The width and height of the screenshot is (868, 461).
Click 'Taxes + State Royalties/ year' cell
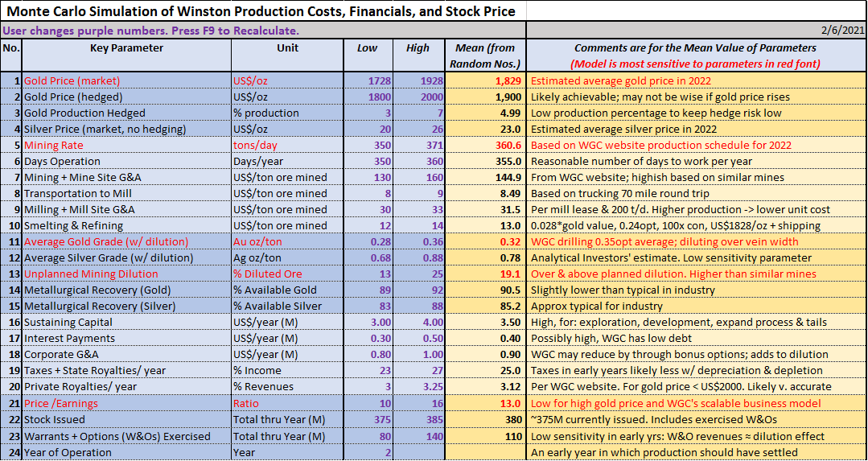126,370
